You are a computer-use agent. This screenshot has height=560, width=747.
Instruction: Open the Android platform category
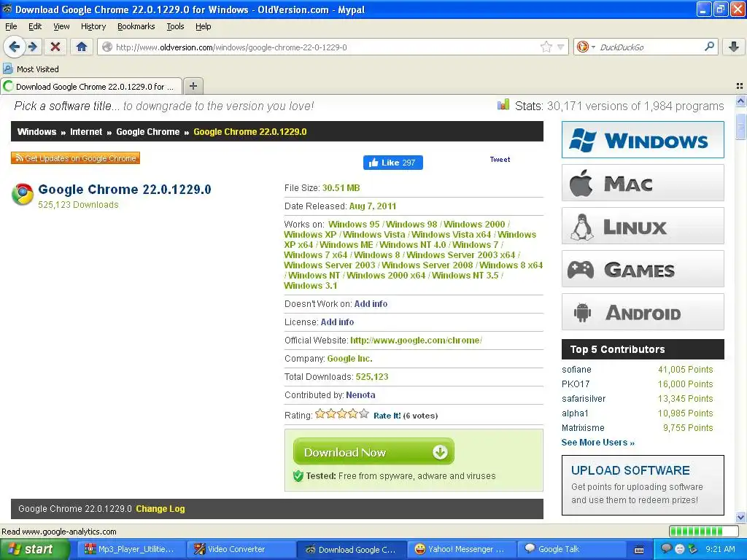tap(642, 312)
